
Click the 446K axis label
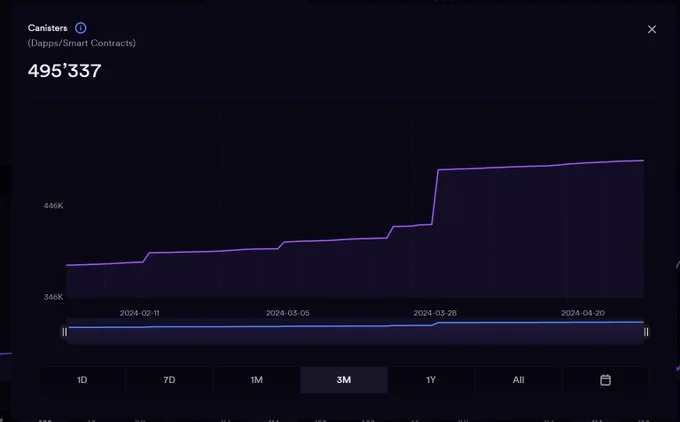[53, 206]
